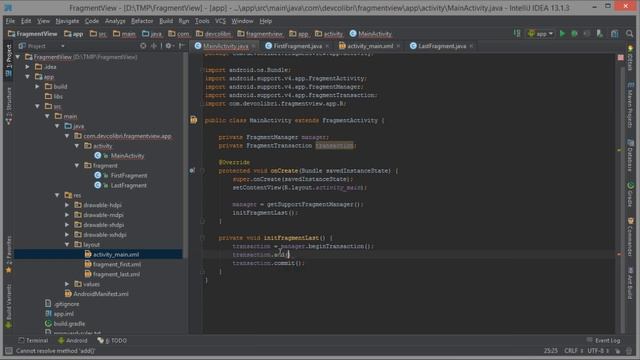The height and width of the screenshot is (360, 640).
Task: Click override gutter icon next to onCreate
Action: coord(192,170)
